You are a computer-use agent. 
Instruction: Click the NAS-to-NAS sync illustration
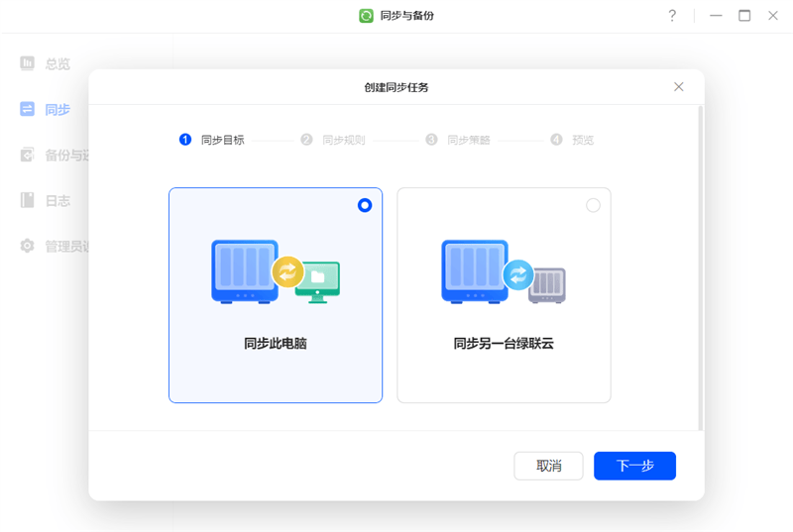pos(504,271)
